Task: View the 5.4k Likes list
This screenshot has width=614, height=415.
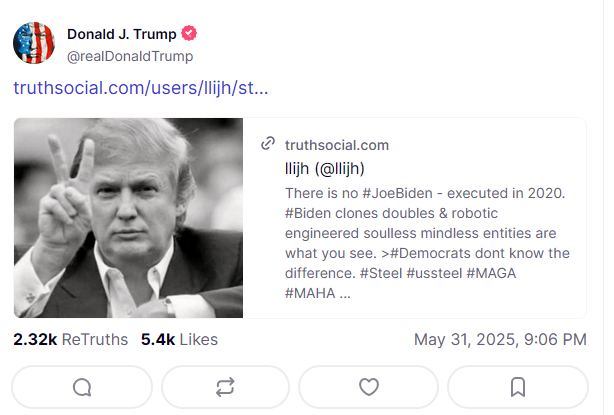Action: coord(179,339)
